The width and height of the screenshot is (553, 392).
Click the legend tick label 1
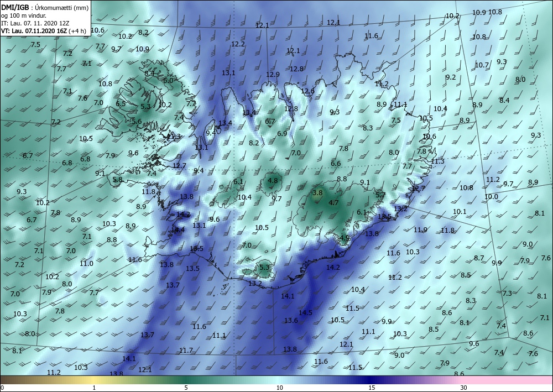(94, 388)
